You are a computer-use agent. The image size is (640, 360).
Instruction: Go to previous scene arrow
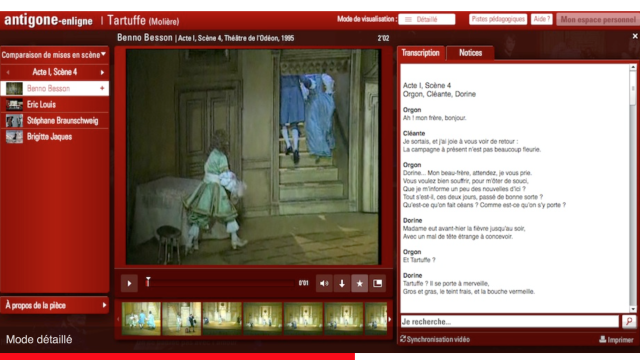[8, 72]
